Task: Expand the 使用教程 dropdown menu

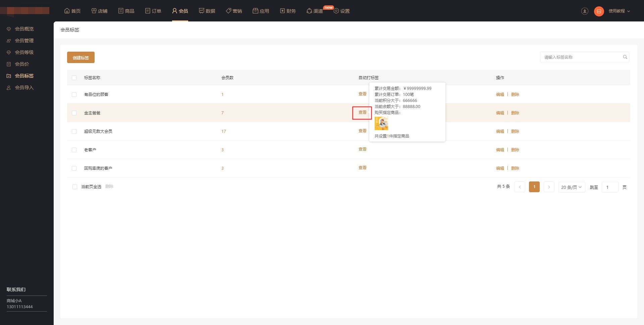Action: click(x=619, y=11)
